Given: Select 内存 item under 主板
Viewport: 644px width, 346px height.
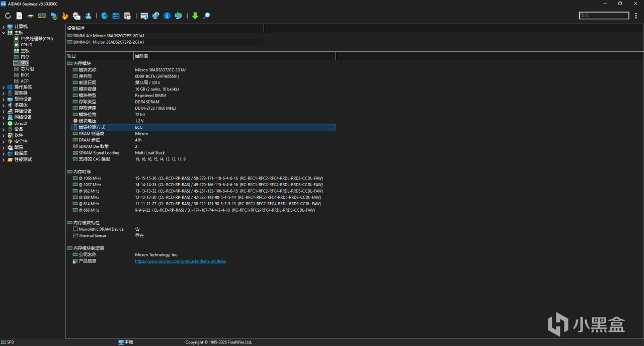Looking at the screenshot, I should click(x=25, y=57).
